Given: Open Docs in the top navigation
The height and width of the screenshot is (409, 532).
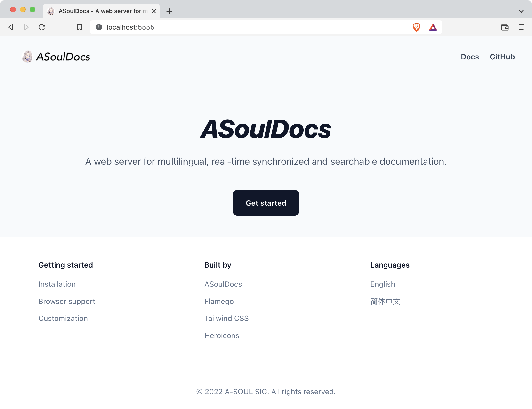Looking at the screenshot, I should [x=470, y=57].
